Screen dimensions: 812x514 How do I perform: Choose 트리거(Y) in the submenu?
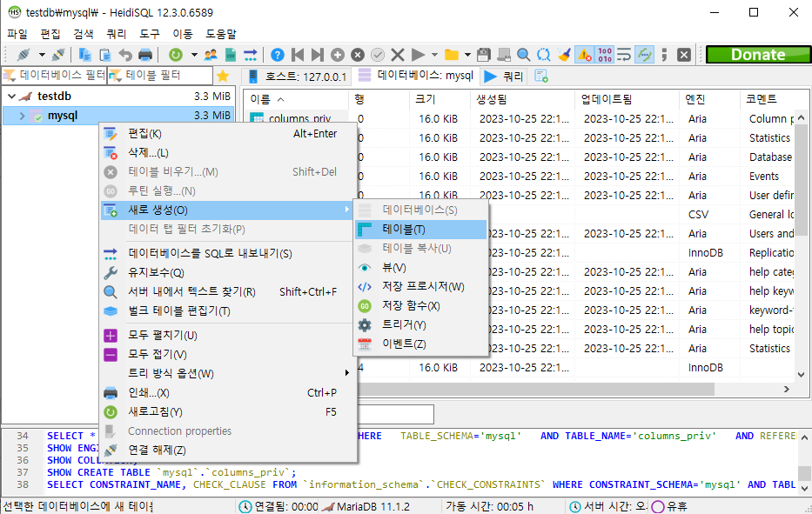coord(420,325)
